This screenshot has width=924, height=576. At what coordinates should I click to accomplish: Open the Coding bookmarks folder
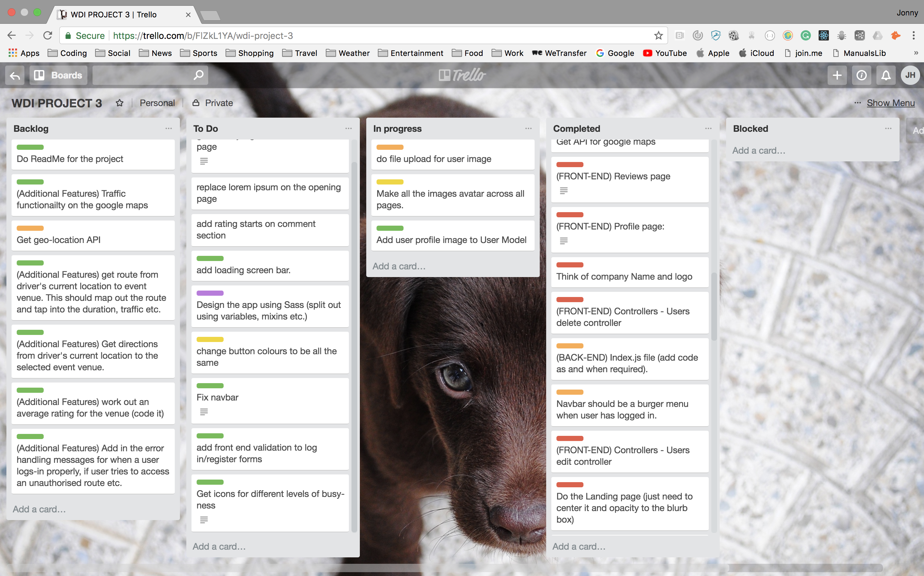(x=67, y=53)
